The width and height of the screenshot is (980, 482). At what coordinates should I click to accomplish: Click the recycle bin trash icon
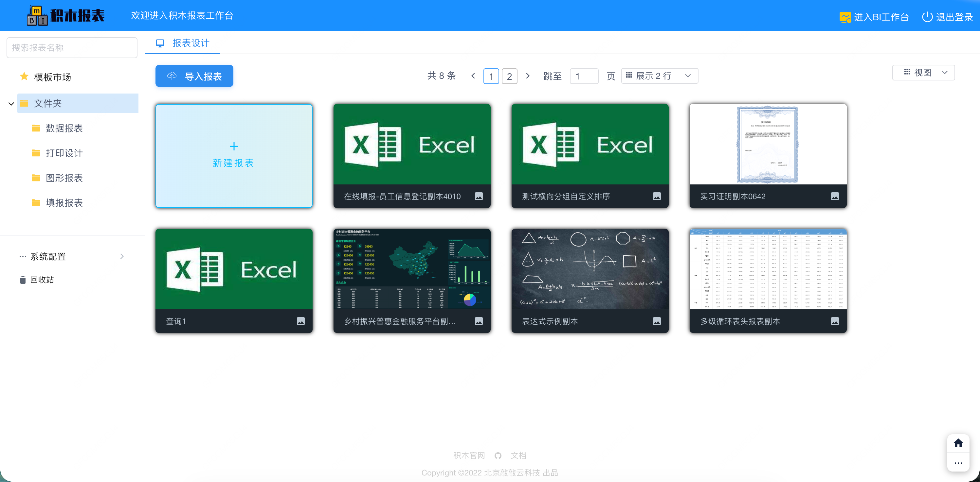tap(23, 280)
